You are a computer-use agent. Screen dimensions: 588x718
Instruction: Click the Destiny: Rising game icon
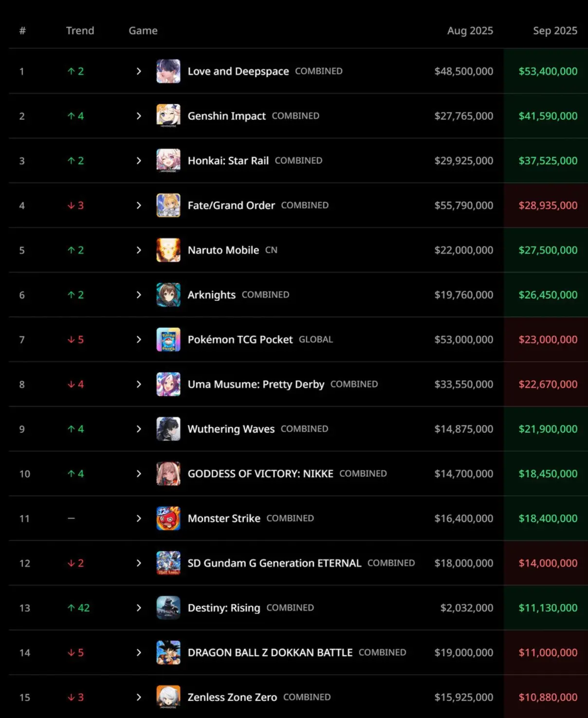click(168, 608)
